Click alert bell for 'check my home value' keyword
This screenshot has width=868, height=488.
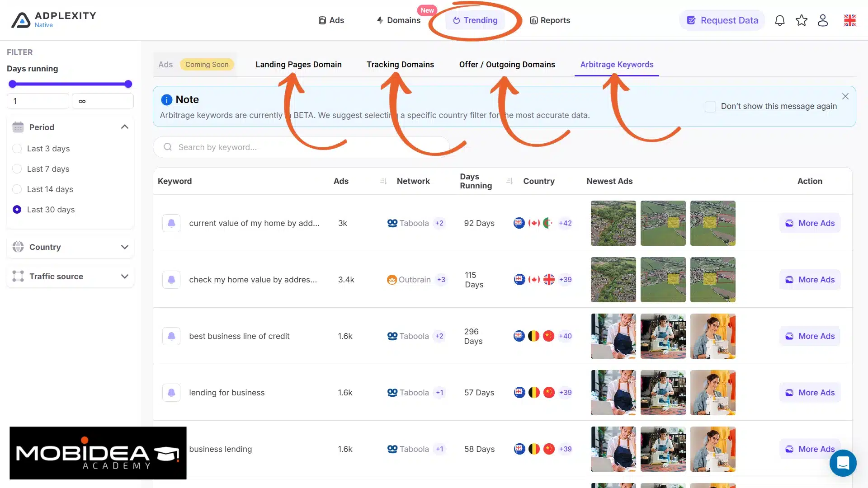tap(171, 280)
